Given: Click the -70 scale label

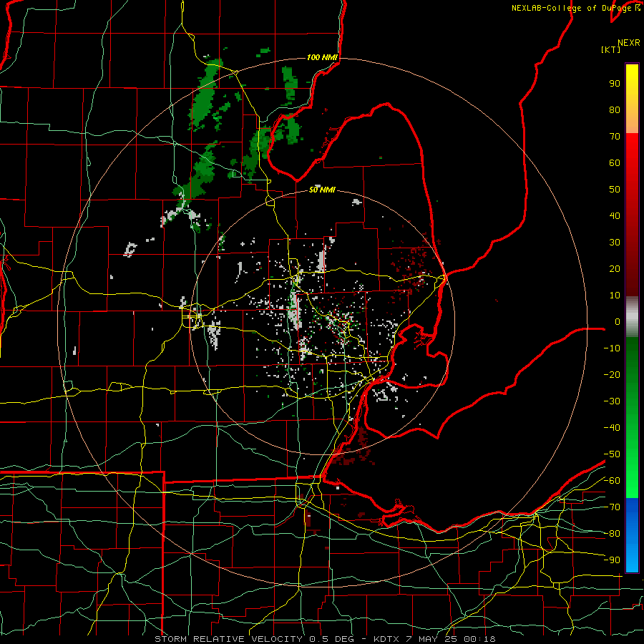Looking at the screenshot, I should tap(612, 507).
